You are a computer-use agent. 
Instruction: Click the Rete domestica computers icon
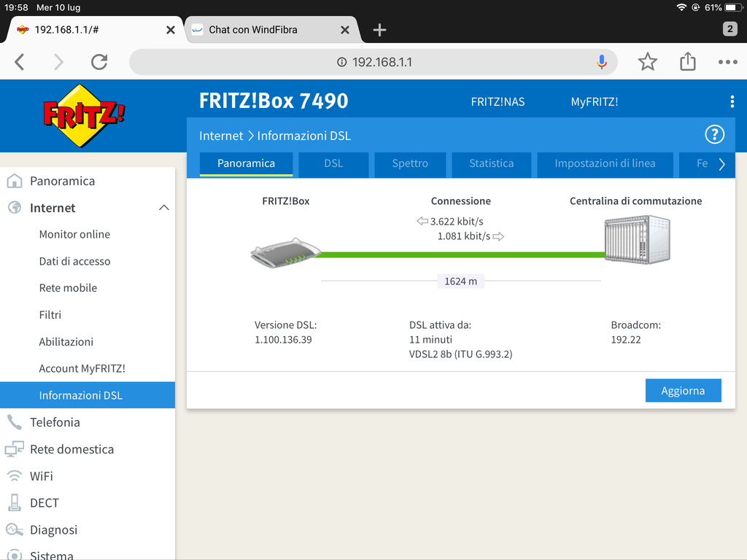(x=15, y=449)
